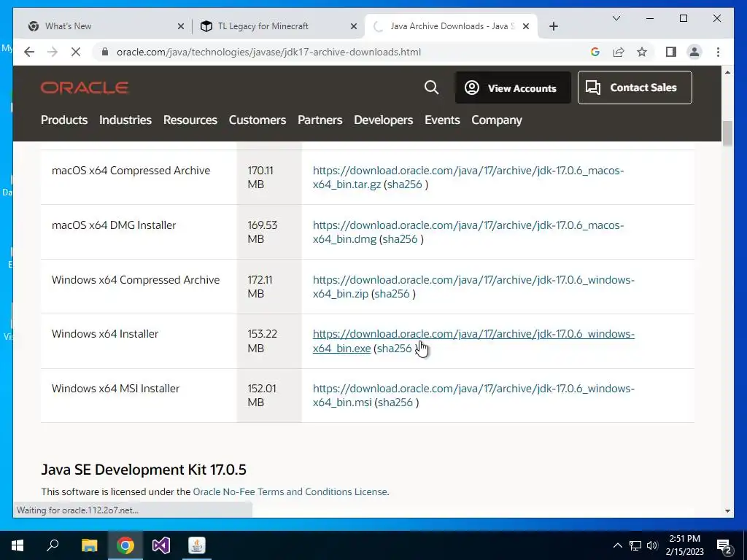Screen dimensions: 747x560
Task: Close the Java Archive Downloads tab
Action: pyautogui.click(x=526, y=26)
